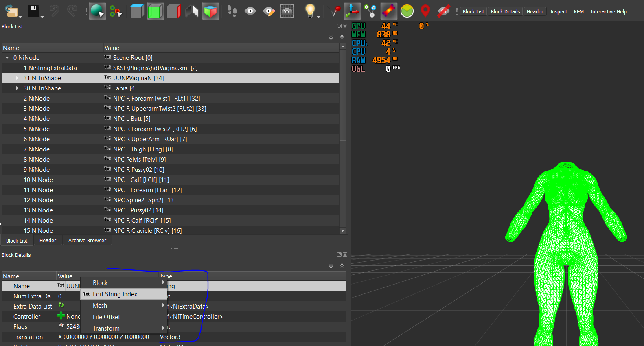Screen dimensions: 644x346
Task: Close the Block Details panel
Action: [345, 255]
